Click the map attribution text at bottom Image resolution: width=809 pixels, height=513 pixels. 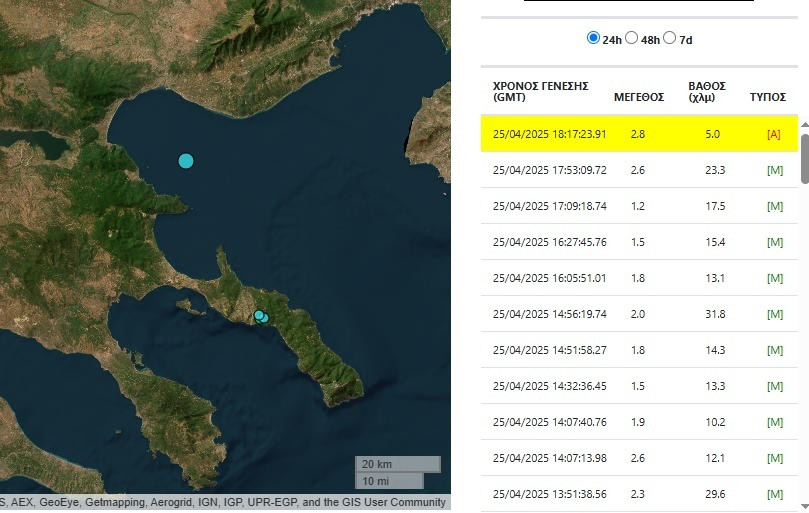223,502
